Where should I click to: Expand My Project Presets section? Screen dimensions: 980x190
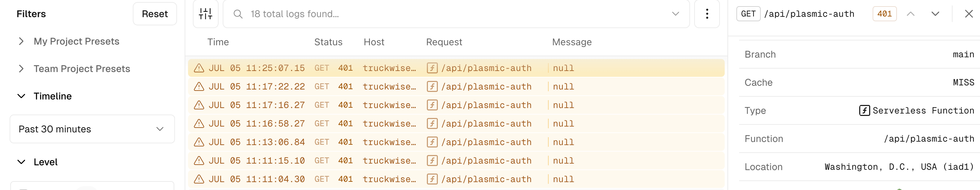21,41
